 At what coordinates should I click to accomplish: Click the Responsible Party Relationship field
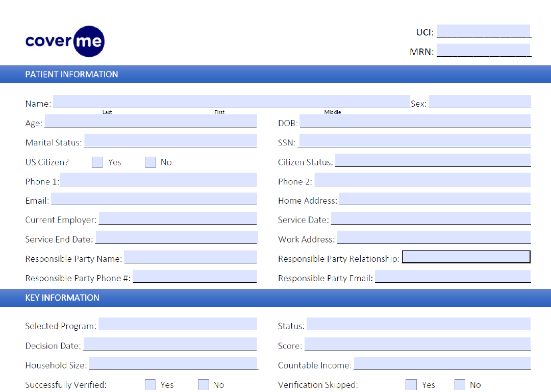pyautogui.click(x=466, y=257)
